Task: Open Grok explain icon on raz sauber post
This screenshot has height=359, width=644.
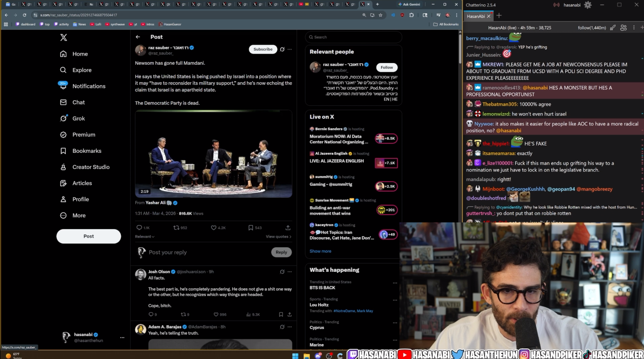Action: click(282, 49)
